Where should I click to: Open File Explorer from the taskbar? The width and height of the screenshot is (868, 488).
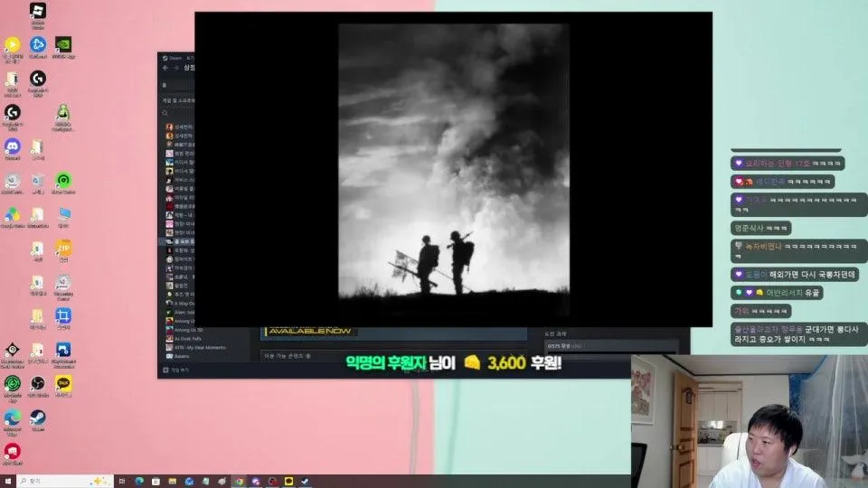click(x=172, y=482)
